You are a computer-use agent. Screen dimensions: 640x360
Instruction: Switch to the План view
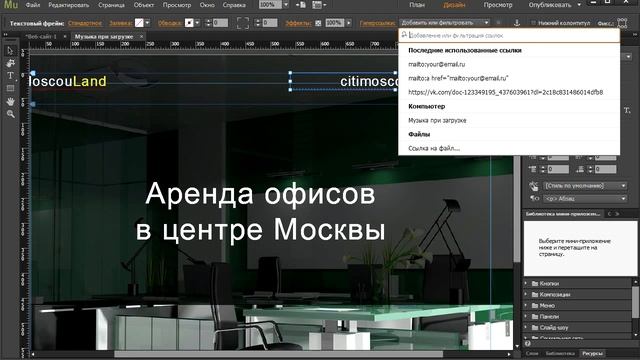point(417,5)
